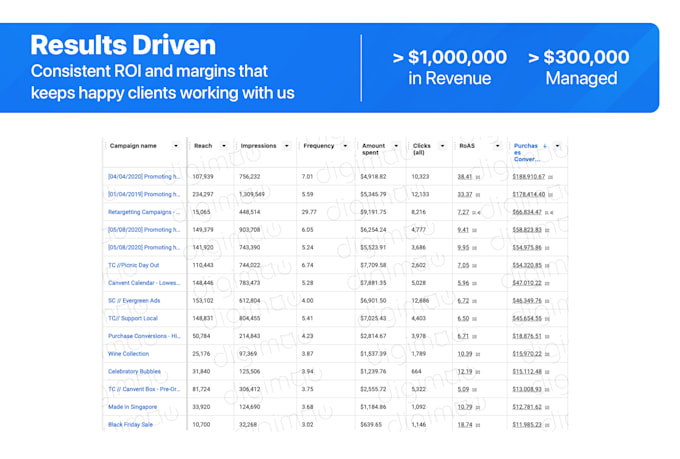
Task: Click the breakdown icon beside ROAS 38.41
Action: pyautogui.click(x=478, y=177)
